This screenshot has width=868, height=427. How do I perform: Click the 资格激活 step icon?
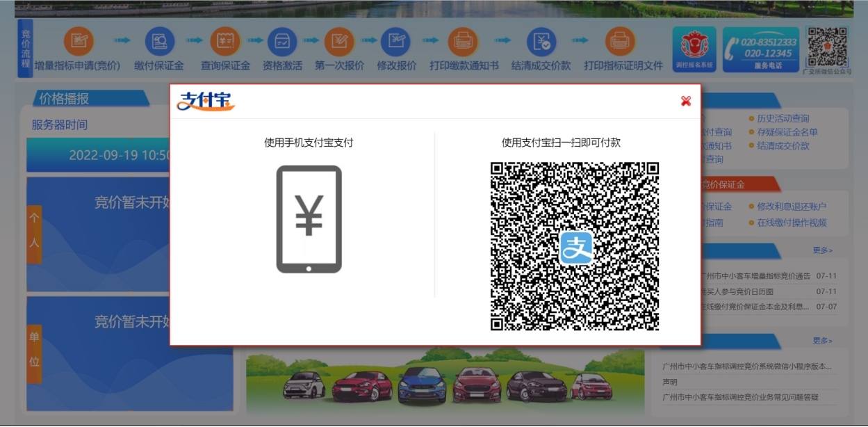(282, 41)
